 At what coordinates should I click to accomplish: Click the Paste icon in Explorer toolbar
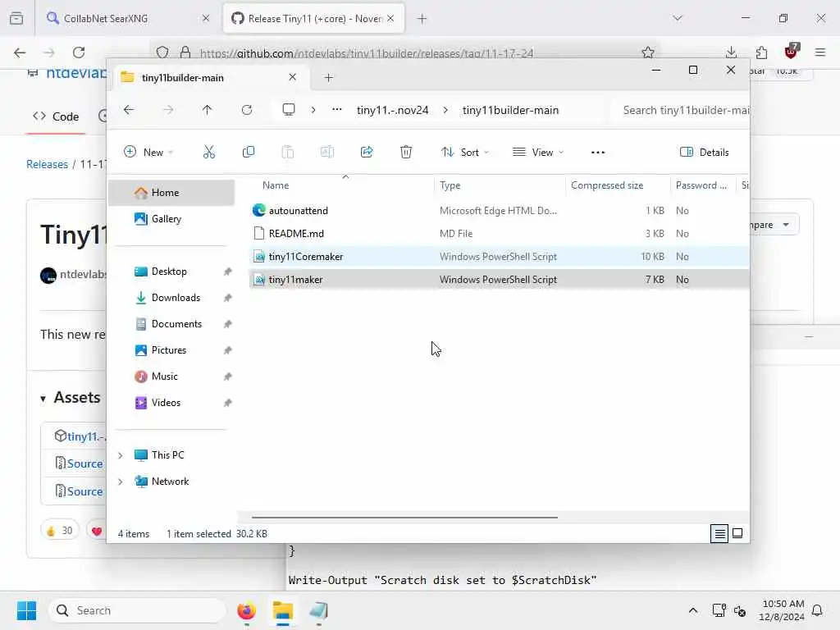288,152
